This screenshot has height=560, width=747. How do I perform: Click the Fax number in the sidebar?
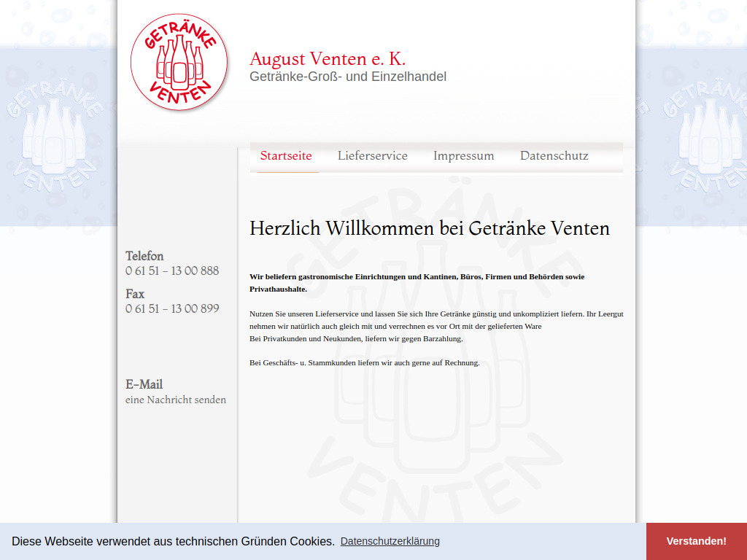pyautogui.click(x=172, y=308)
